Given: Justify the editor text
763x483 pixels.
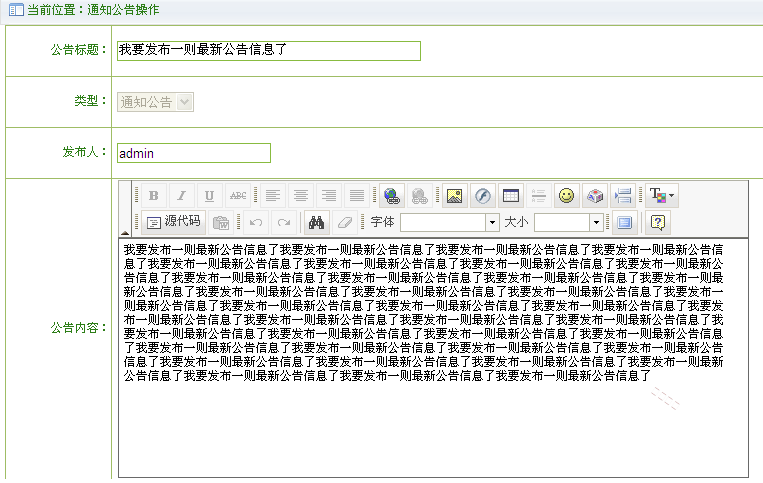Looking at the screenshot, I should (x=357, y=196).
